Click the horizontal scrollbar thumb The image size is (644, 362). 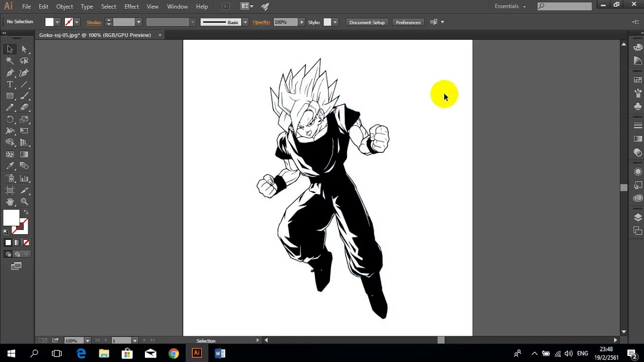pyautogui.click(x=441, y=340)
